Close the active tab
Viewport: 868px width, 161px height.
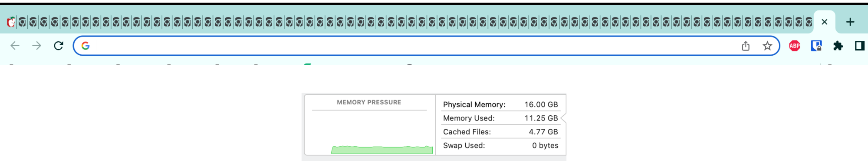(825, 22)
